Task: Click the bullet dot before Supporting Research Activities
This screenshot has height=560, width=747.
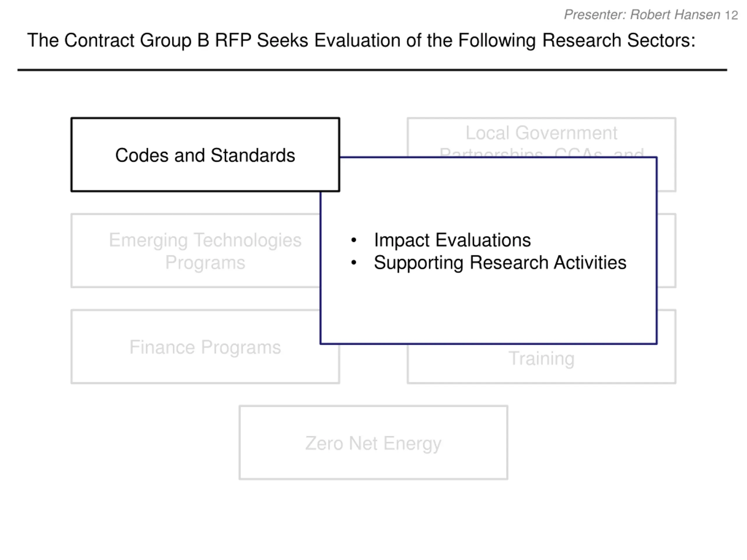Action: pyautogui.click(x=354, y=262)
